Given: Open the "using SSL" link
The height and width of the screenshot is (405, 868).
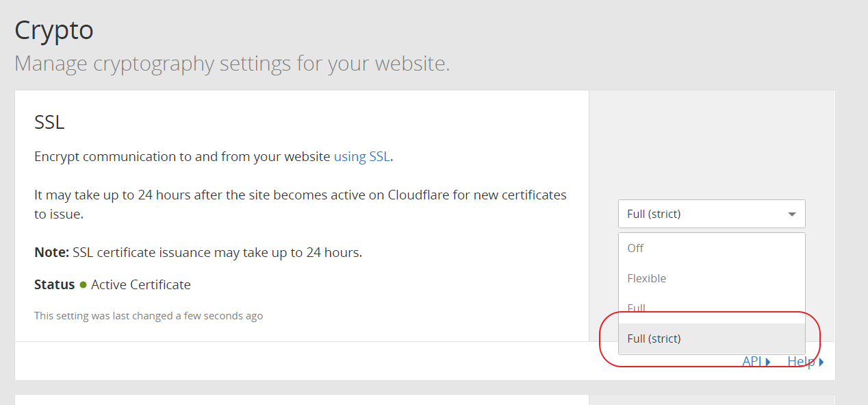Looking at the screenshot, I should [x=361, y=156].
